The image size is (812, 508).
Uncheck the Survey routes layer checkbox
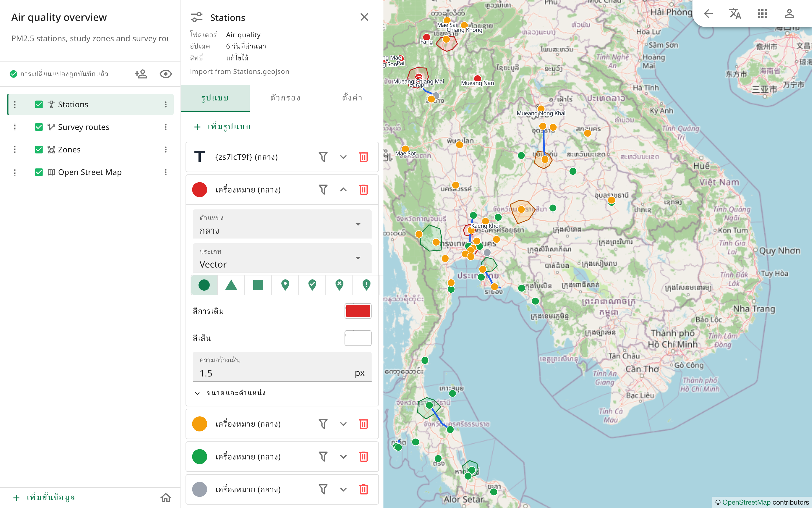pos(39,127)
